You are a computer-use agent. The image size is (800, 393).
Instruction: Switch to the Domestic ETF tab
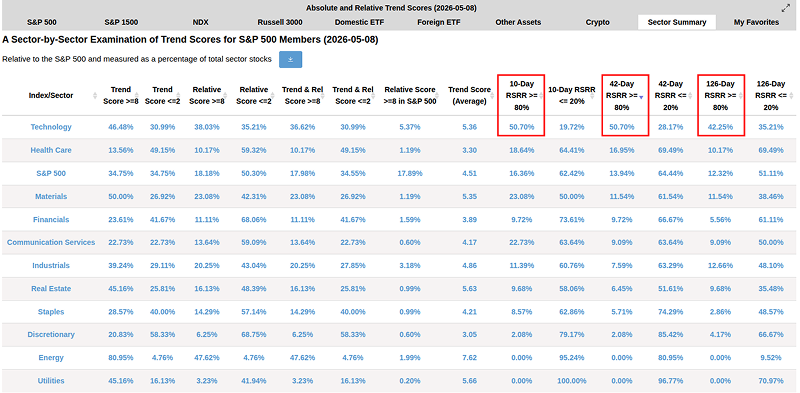[359, 22]
